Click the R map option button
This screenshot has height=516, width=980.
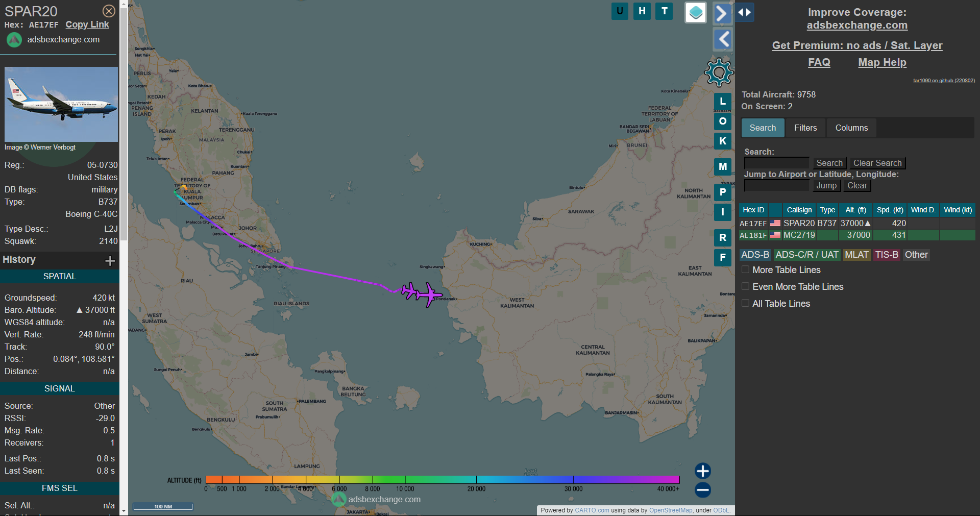(x=723, y=237)
